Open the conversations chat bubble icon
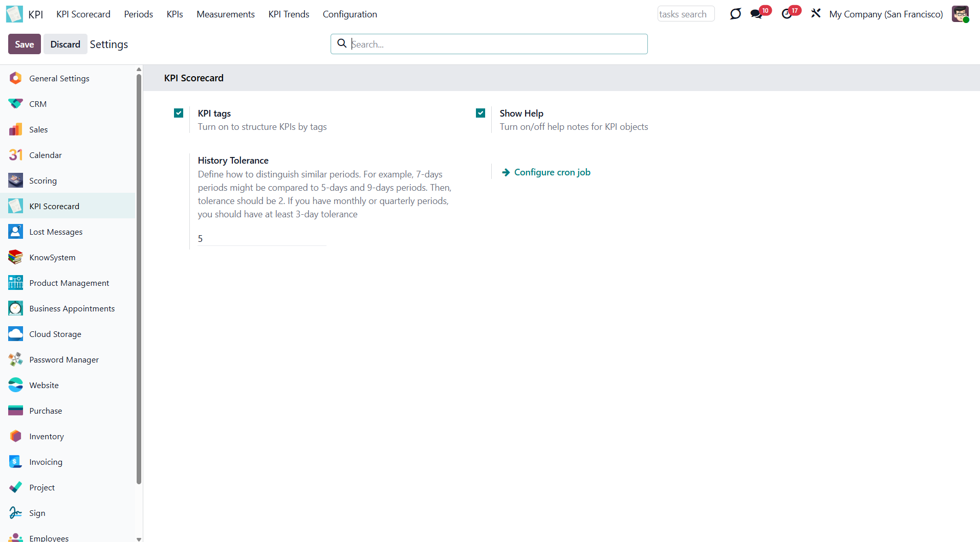Screen dimensions: 980x542 756,14
